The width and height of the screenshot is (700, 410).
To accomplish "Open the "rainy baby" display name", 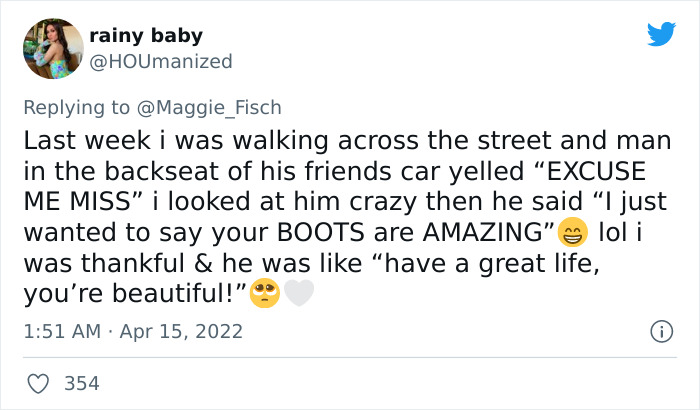I will [x=146, y=36].
